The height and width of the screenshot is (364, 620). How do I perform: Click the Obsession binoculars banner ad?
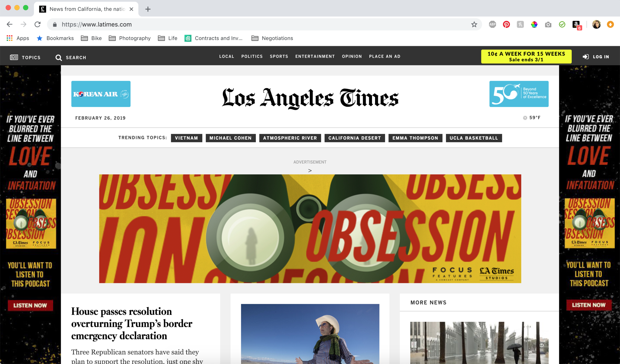pos(310,229)
